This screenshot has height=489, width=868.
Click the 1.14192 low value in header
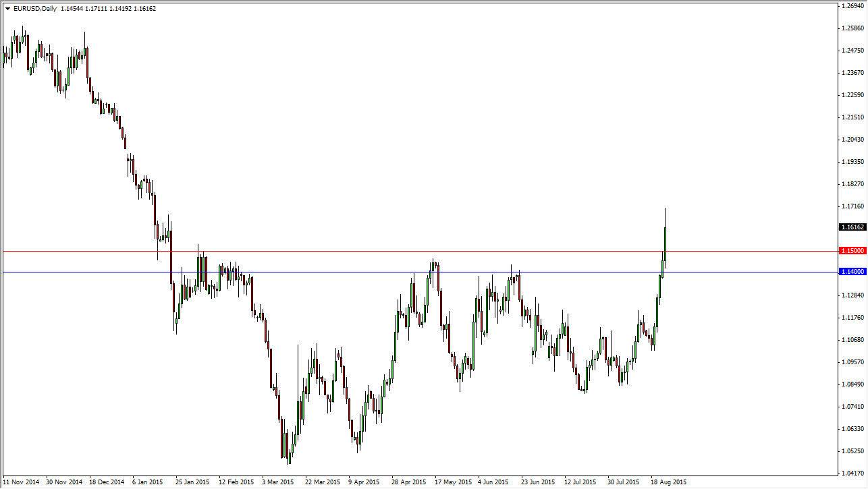tap(121, 9)
